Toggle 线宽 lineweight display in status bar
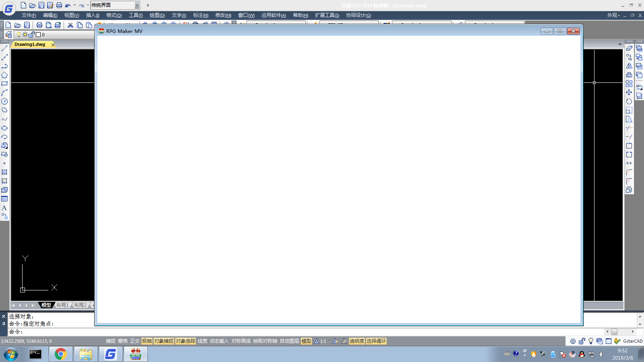644x362 pixels. [202, 341]
